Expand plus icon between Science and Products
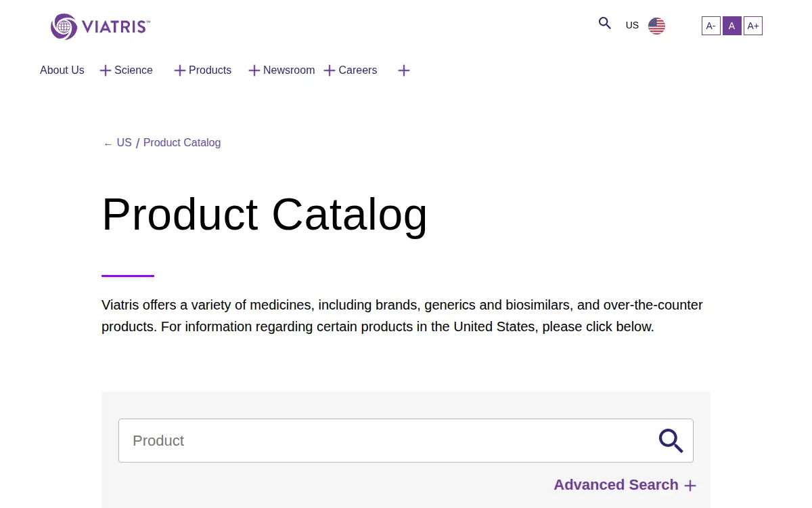812x508 pixels. click(180, 70)
